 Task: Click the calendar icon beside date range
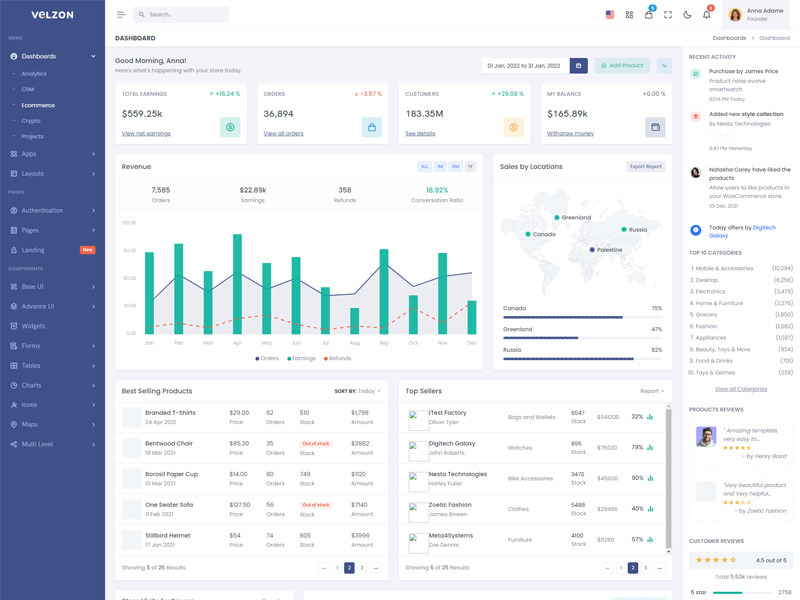click(578, 66)
